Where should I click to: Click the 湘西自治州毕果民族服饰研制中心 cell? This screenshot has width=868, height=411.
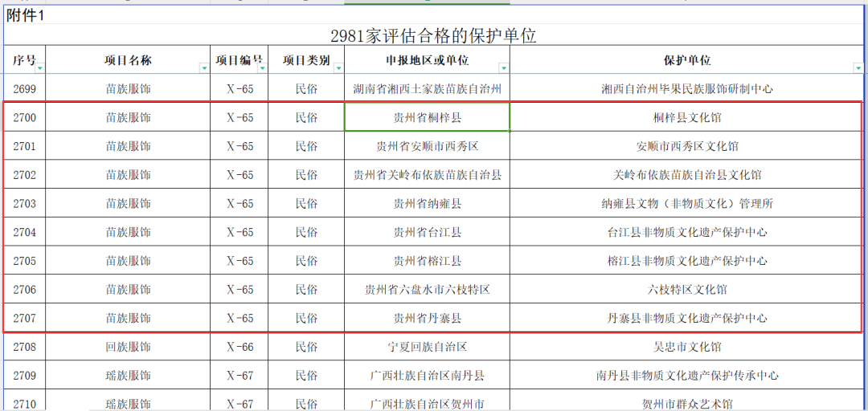[686, 89]
